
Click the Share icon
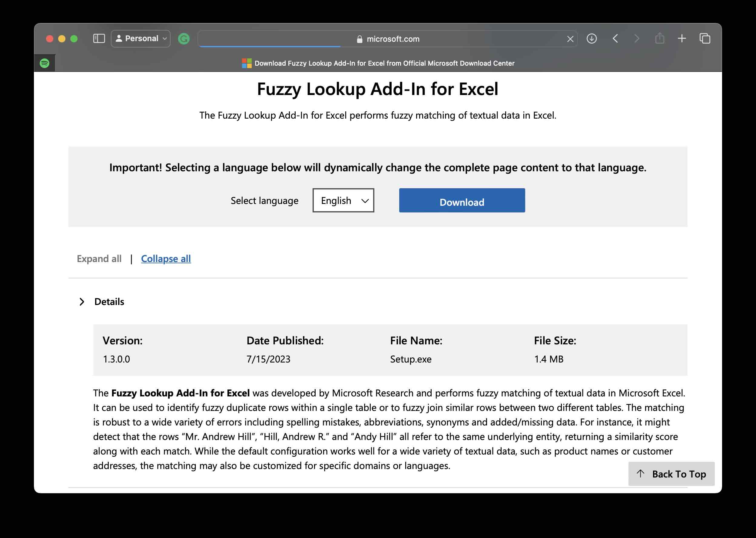pyautogui.click(x=660, y=38)
